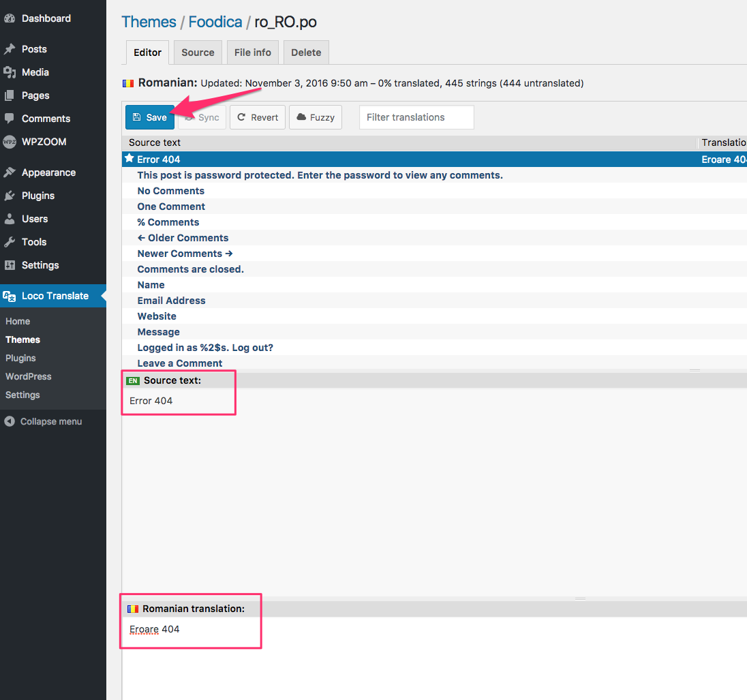
Task: Click the Posts pushpin icon
Action: click(10, 49)
